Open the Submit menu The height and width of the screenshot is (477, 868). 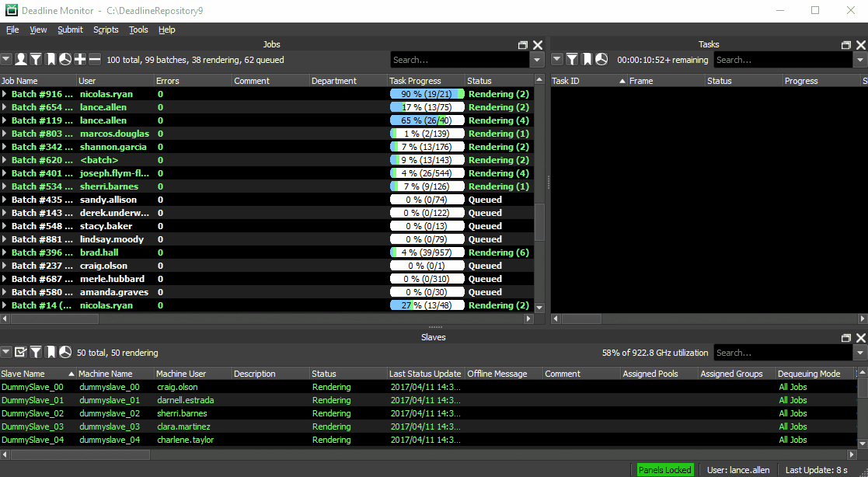(70, 30)
